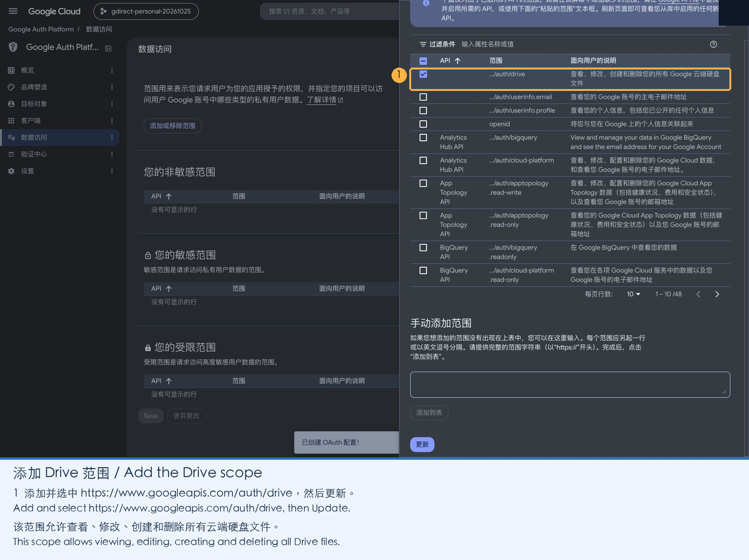Open the main hamburger navigation menu
This screenshot has width=749, height=560.
pos(13,11)
